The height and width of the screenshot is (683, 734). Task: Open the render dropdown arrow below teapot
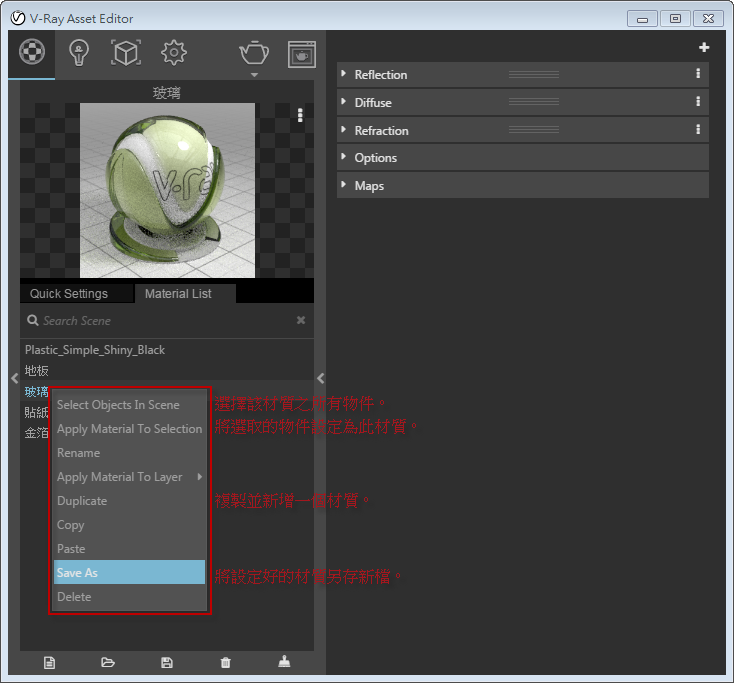tap(253, 75)
